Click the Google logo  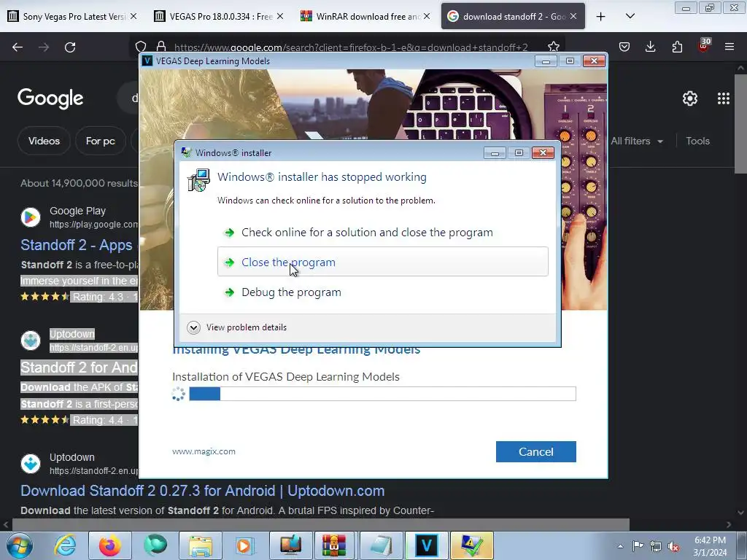(50, 98)
